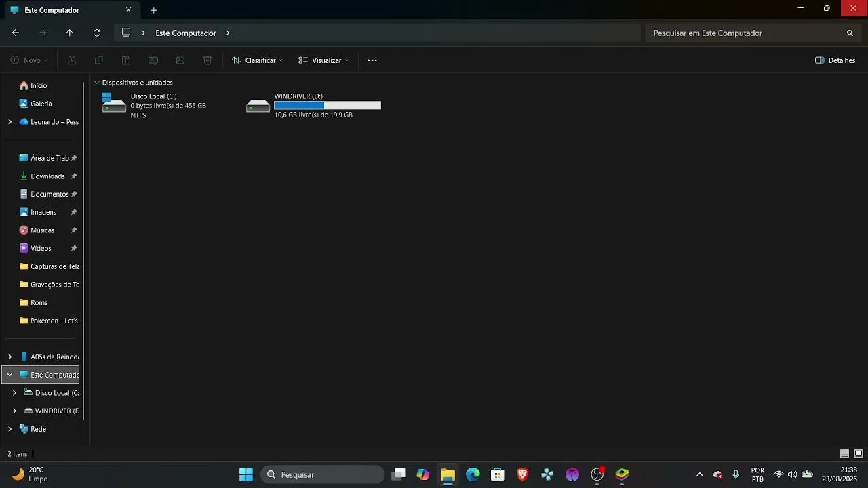Expand WINDRIVER (D:) in sidebar tree
Screen dimensions: 868x488
click(14, 411)
